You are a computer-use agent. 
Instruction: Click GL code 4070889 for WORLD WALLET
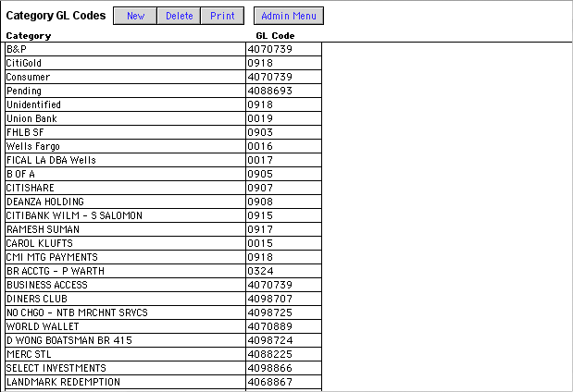(x=284, y=326)
